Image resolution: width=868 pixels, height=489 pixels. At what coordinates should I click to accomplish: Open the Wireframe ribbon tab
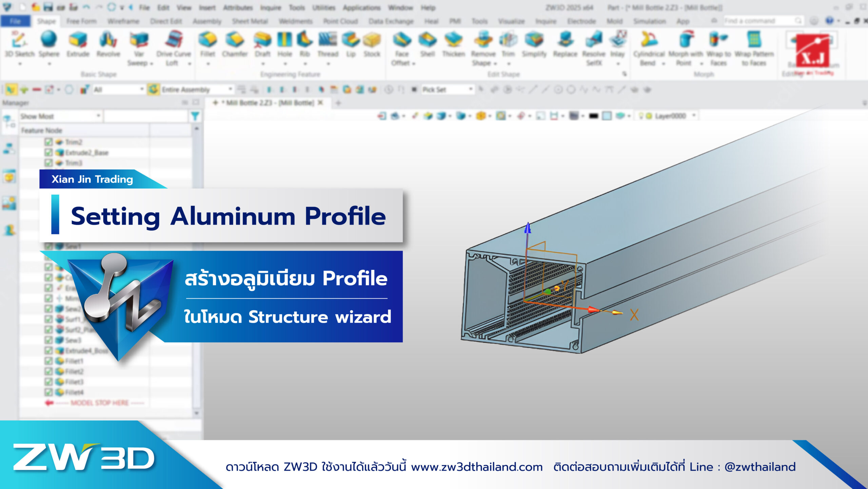coord(123,21)
